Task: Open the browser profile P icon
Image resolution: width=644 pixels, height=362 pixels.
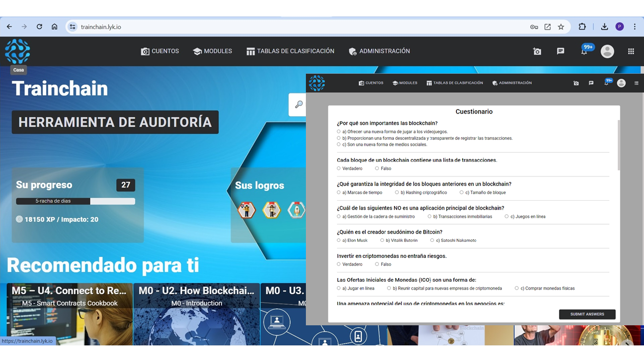Action: [619, 27]
